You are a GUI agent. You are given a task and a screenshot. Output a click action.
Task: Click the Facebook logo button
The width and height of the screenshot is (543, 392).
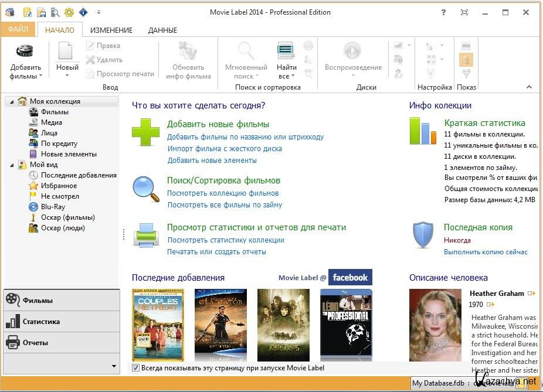pos(350,277)
